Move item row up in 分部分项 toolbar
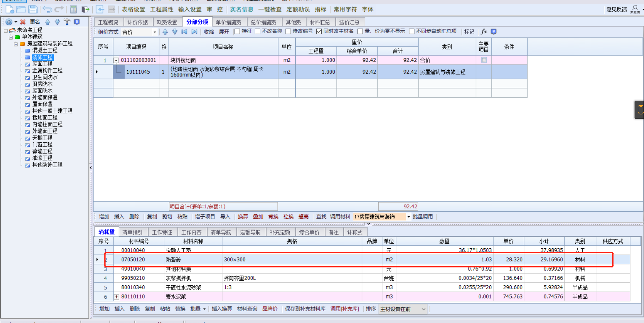 [x=165, y=32]
